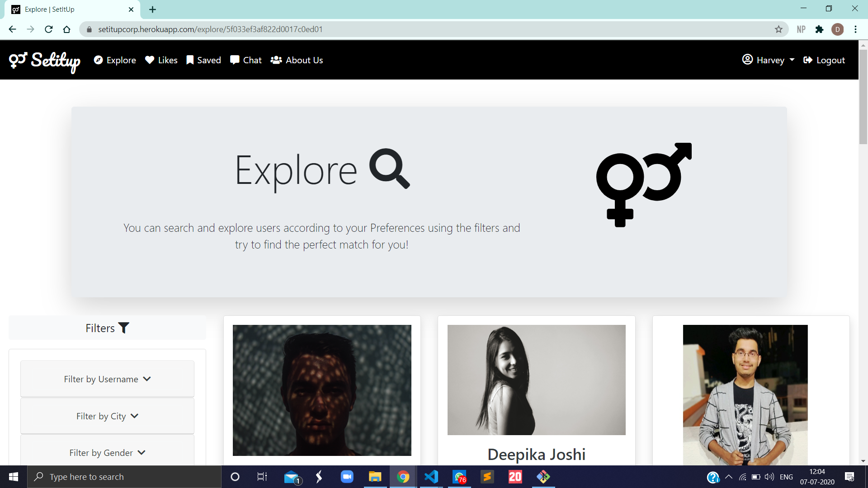868x488 pixels.
Task: Open Visual Studio Code from taskbar
Action: pos(431,477)
